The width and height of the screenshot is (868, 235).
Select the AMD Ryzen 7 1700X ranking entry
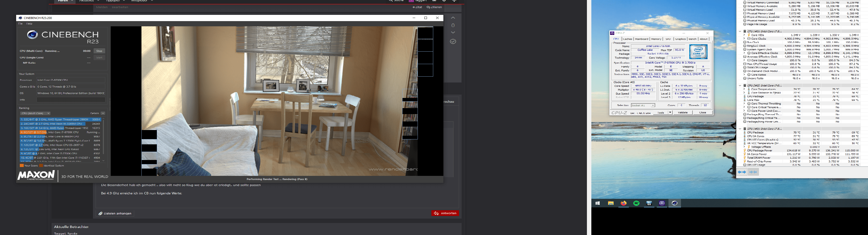coord(60,141)
